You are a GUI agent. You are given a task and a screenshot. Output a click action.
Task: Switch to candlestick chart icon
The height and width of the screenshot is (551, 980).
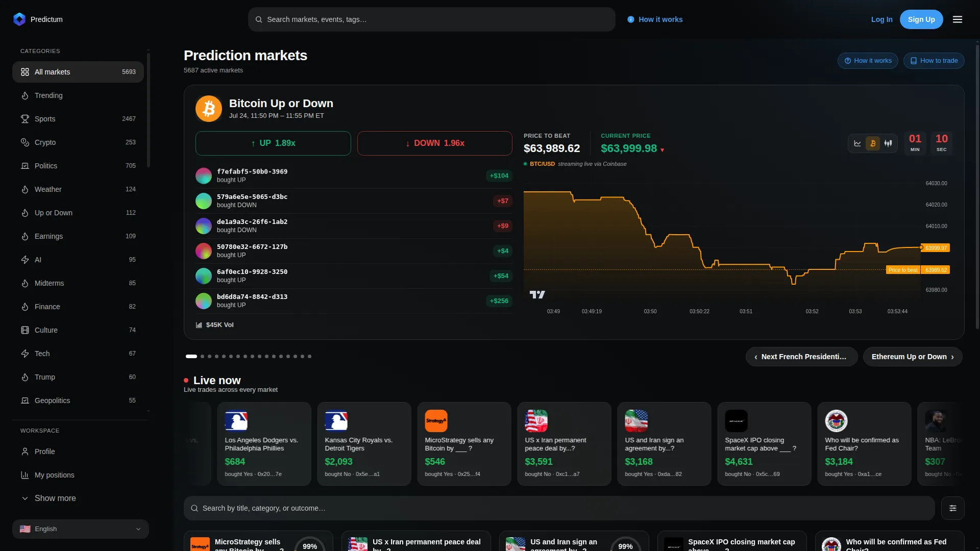888,143
